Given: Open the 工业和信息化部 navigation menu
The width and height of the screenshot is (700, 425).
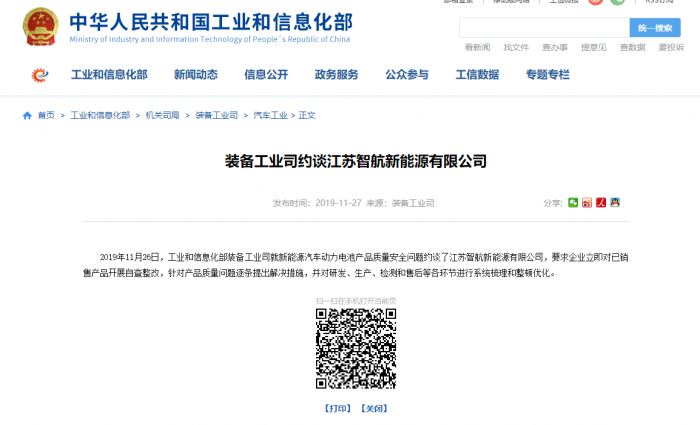Looking at the screenshot, I should point(109,75).
